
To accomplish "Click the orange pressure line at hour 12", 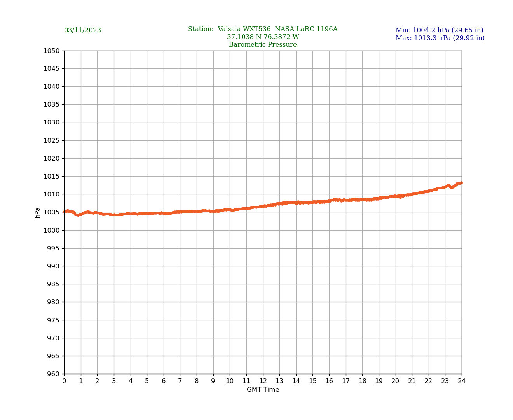I will (263, 206).
